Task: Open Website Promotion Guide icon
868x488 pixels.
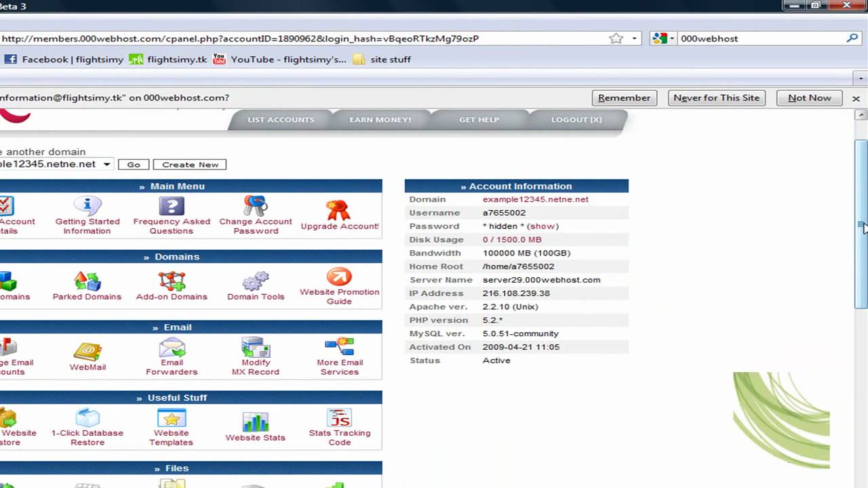Action: point(339,277)
